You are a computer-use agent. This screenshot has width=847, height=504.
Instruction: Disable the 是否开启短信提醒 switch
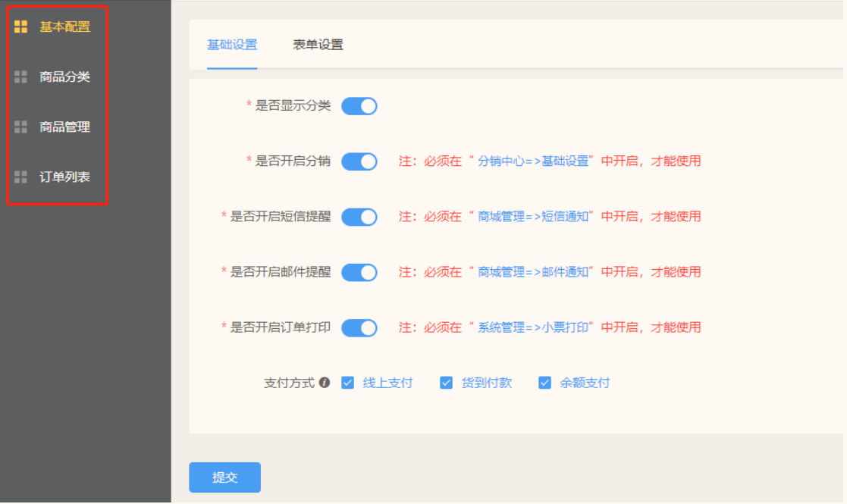[359, 217]
